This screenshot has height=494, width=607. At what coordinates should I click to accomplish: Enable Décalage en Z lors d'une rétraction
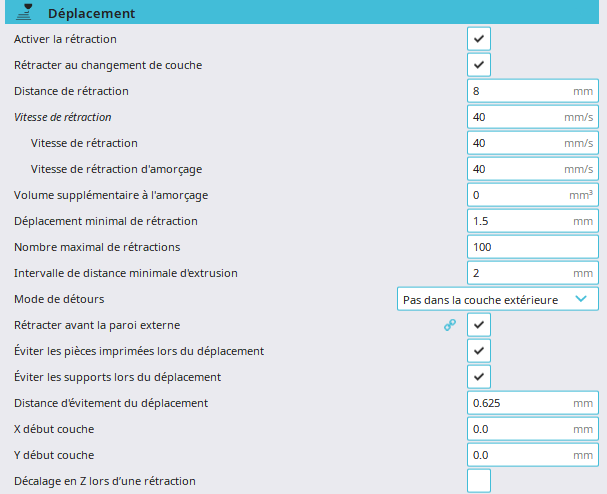[479, 480]
